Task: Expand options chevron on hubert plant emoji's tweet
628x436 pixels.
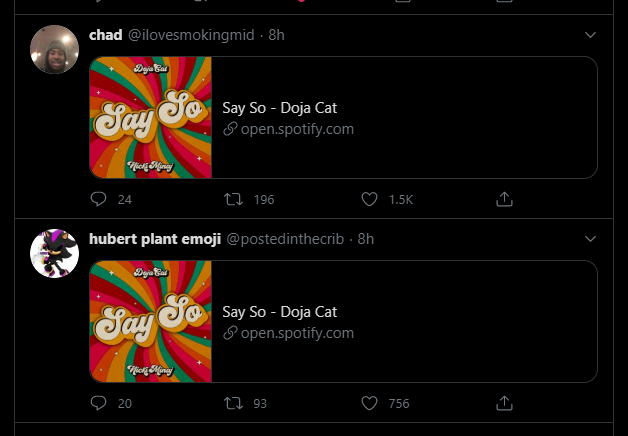Action: point(590,239)
